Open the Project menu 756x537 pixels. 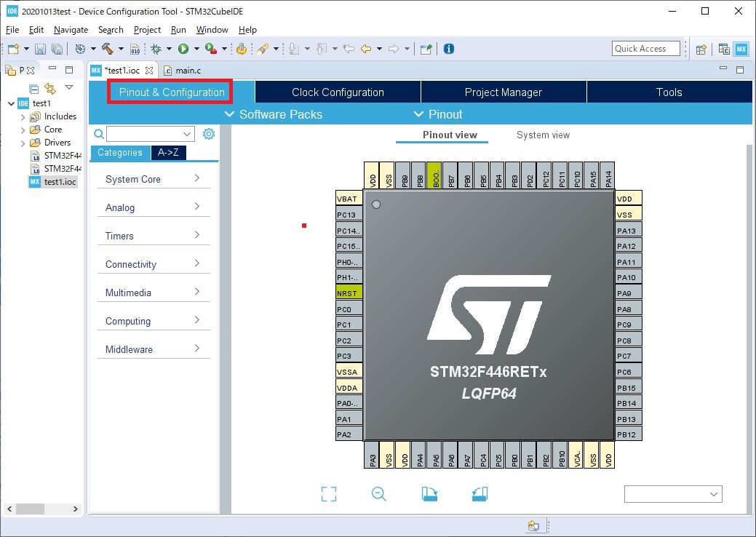click(147, 30)
